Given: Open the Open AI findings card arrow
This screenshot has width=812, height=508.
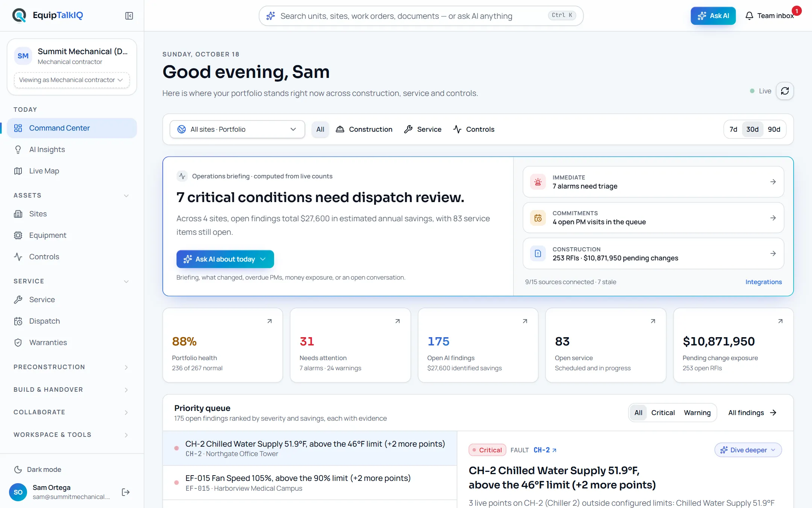Looking at the screenshot, I should [525, 321].
